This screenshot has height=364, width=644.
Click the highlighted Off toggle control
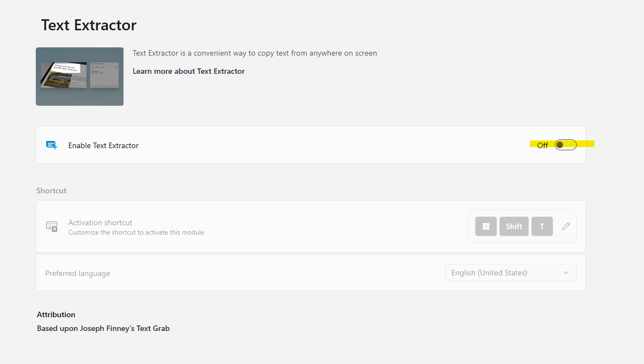pyautogui.click(x=565, y=144)
